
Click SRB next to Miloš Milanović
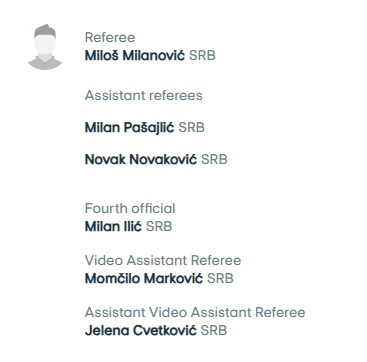(x=202, y=55)
